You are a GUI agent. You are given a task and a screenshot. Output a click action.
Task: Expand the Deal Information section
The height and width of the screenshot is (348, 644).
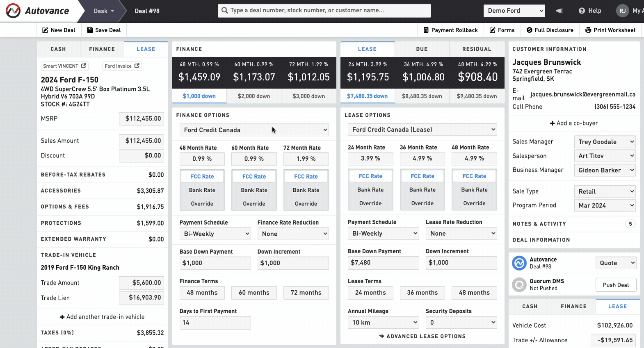point(574,240)
